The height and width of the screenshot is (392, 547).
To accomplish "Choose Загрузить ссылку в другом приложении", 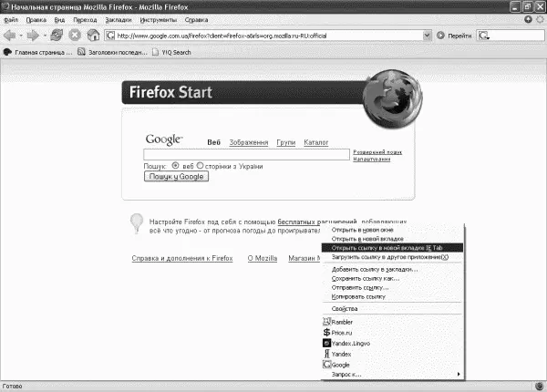I will click(392, 257).
